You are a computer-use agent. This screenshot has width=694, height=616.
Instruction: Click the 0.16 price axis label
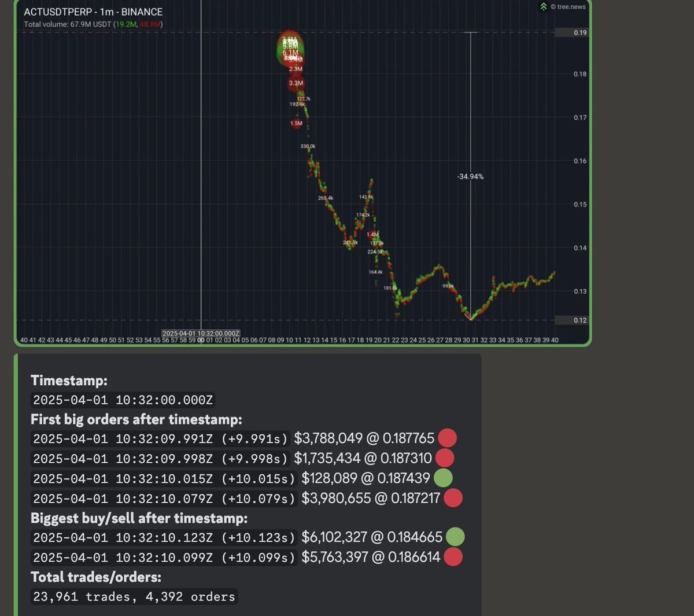[580, 161]
